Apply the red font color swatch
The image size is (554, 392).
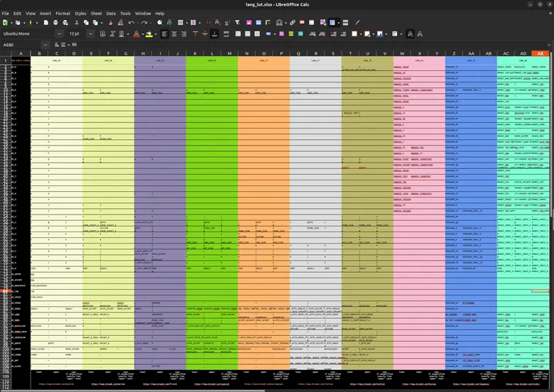136,34
